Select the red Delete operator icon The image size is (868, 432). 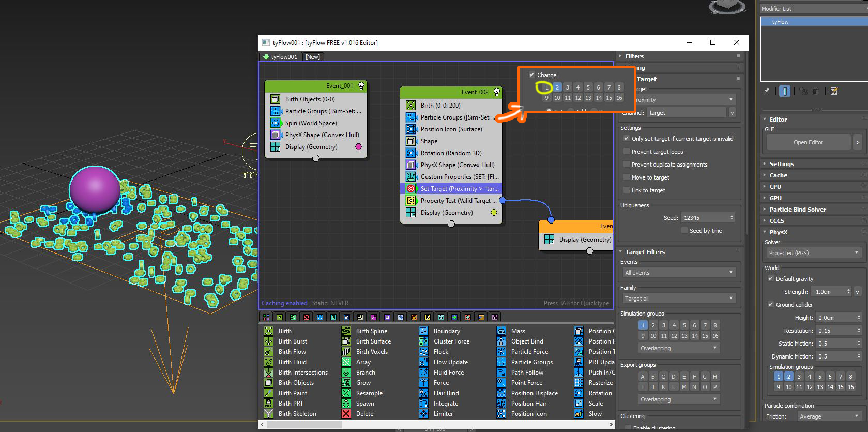coord(346,414)
